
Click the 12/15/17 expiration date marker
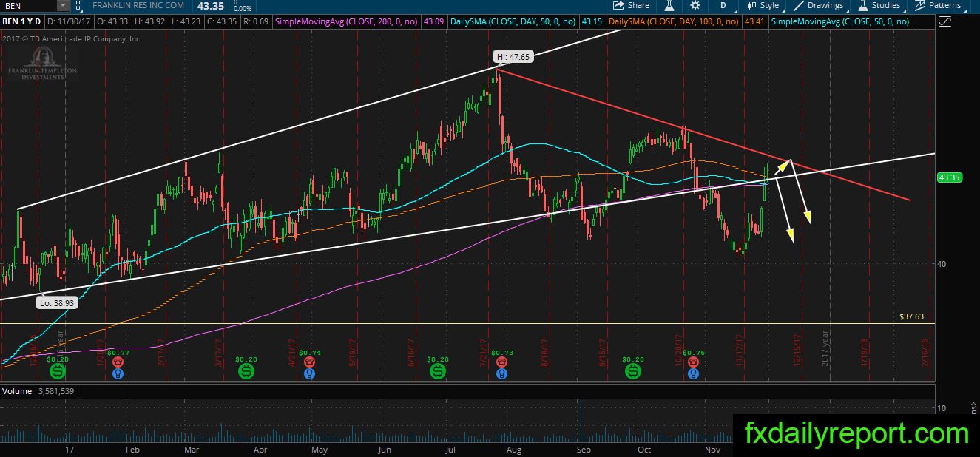coord(797,351)
